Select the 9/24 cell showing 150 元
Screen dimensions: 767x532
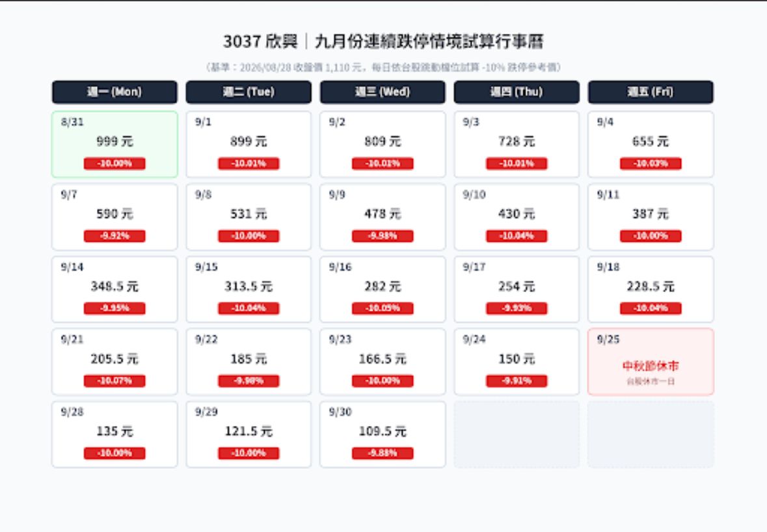pos(517,362)
